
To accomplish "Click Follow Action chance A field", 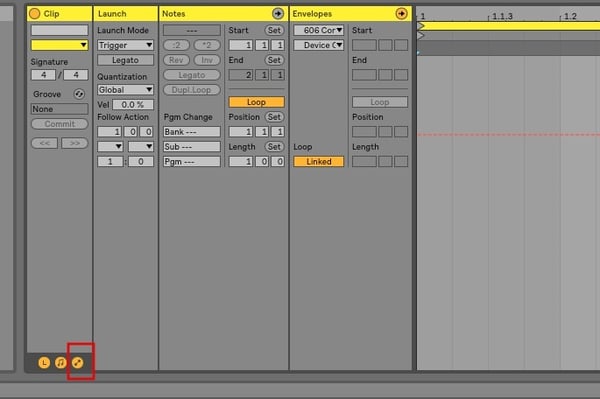I will (x=110, y=161).
